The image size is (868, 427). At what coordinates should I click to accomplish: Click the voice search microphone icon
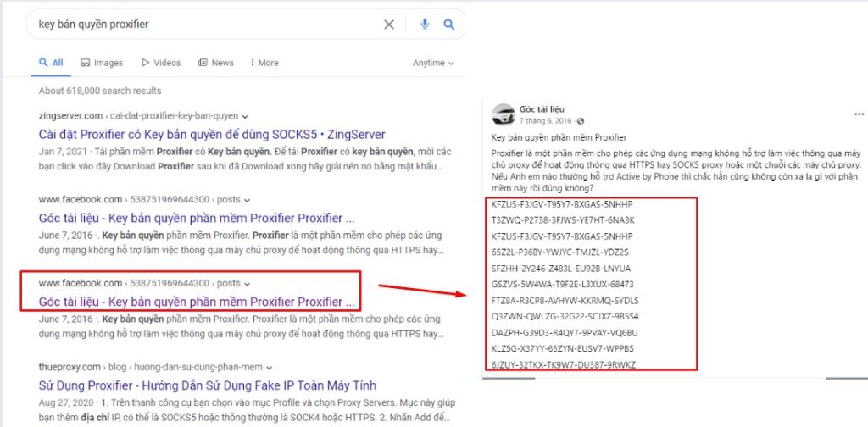425,25
